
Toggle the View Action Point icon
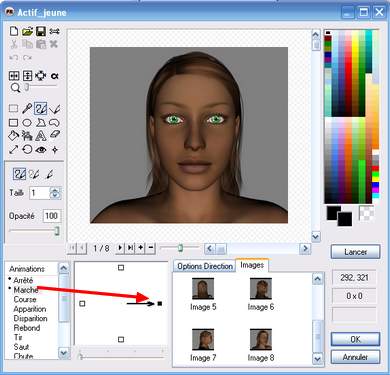click(55, 150)
